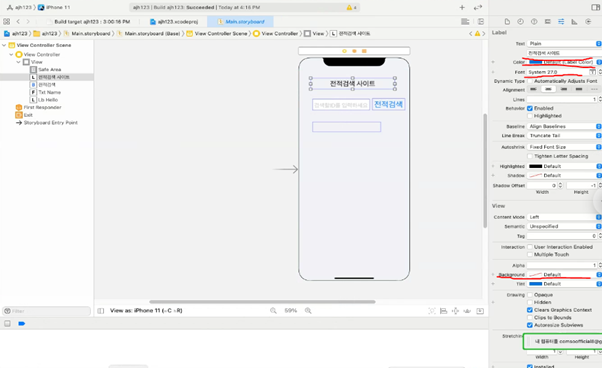Switch to ajh123.xcodeproj tab
602x368 pixels.
(174, 21)
